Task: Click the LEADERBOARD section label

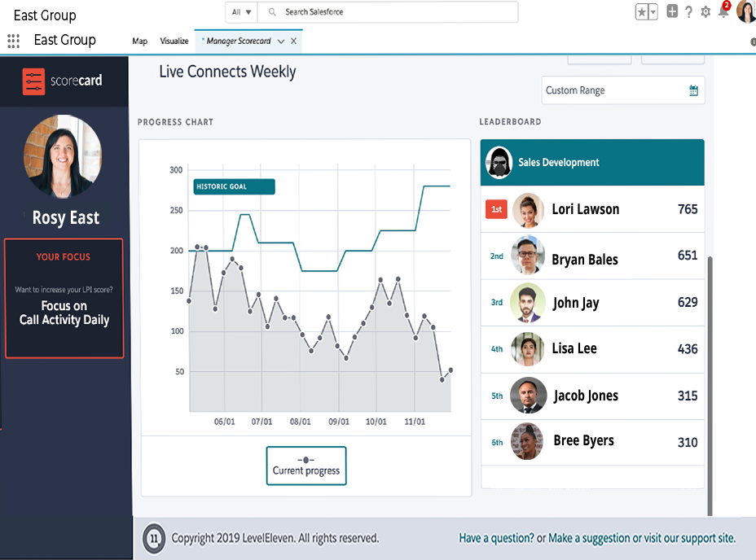Action: [x=510, y=121]
